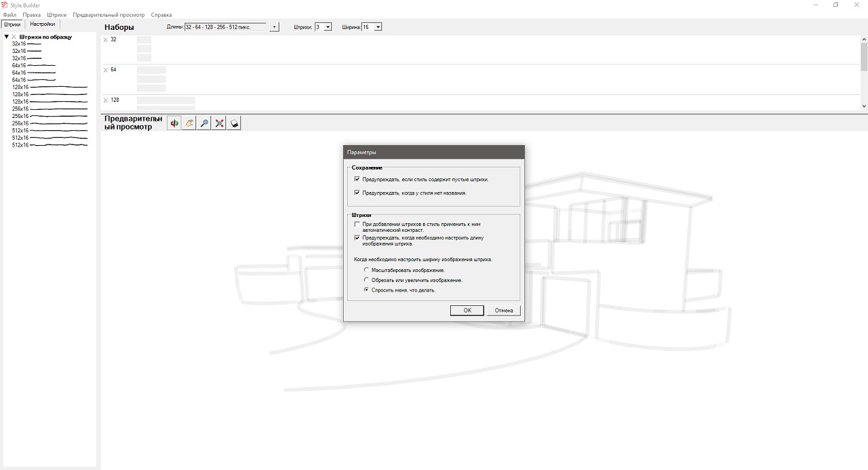The width and height of the screenshot is (868, 470).
Task: Click the Длины lengths input field
Action: tap(225, 27)
